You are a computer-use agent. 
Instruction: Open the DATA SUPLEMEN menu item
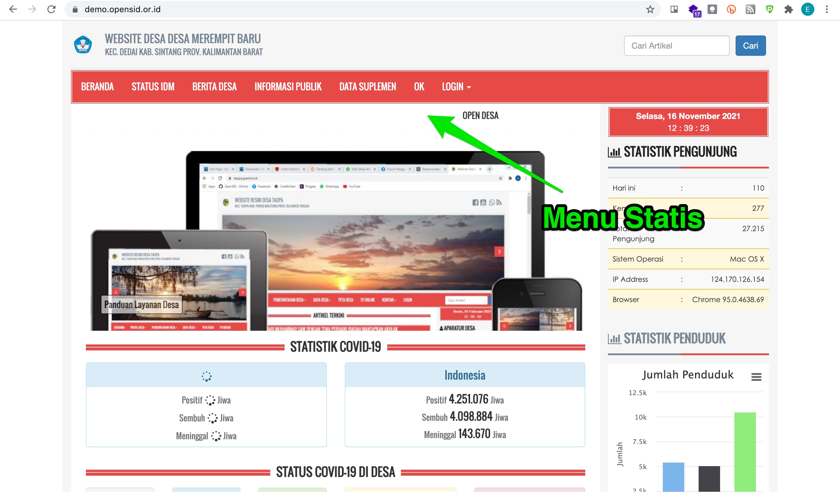367,86
